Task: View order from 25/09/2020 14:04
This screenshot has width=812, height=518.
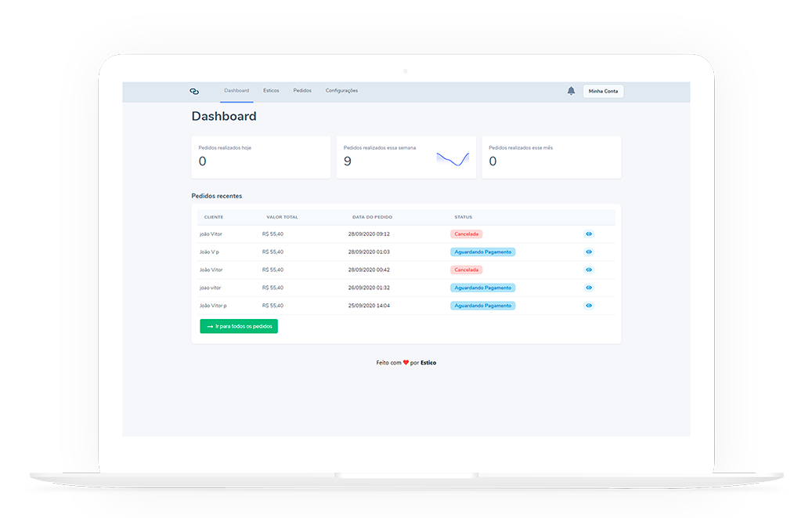Action: coord(589,306)
